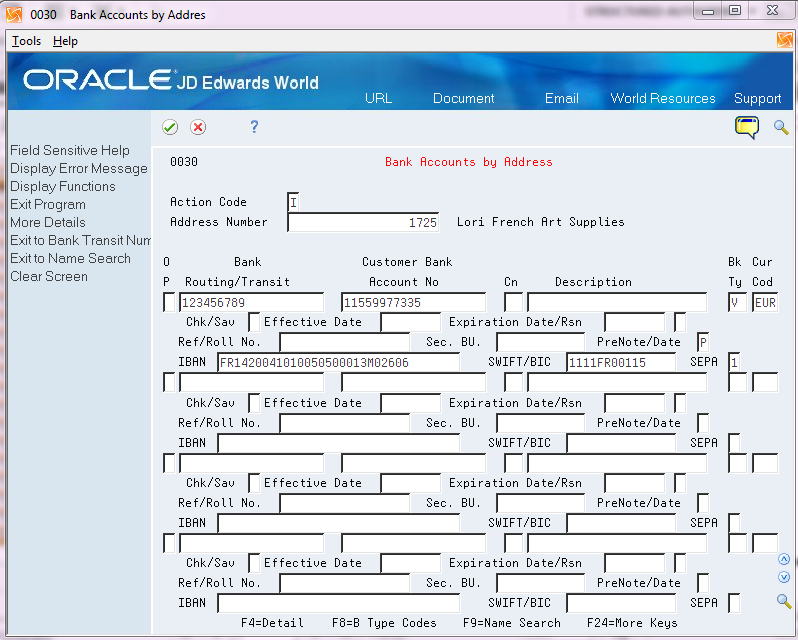798x640 pixels.
Task: Select Exit to Name Search
Action: click(x=70, y=258)
